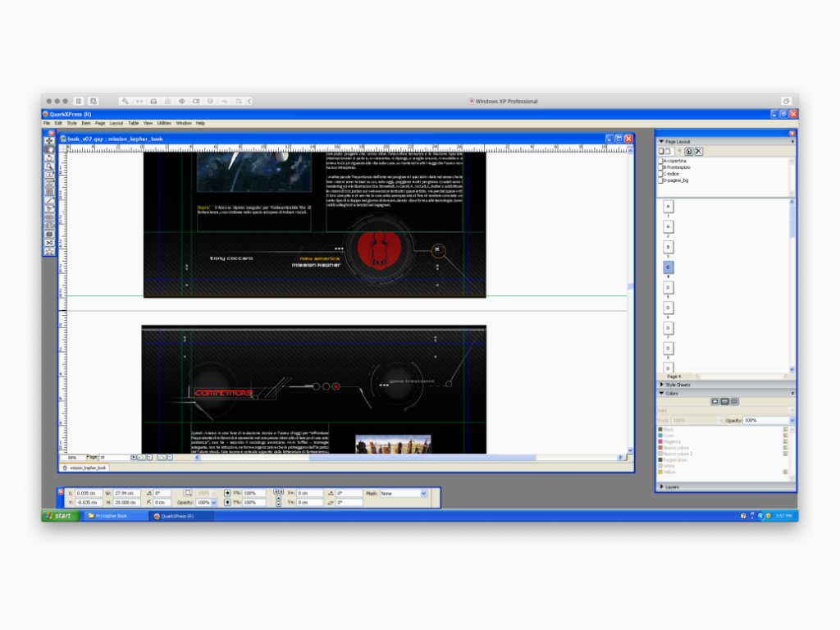Select the Text Box tool

pos(49,175)
